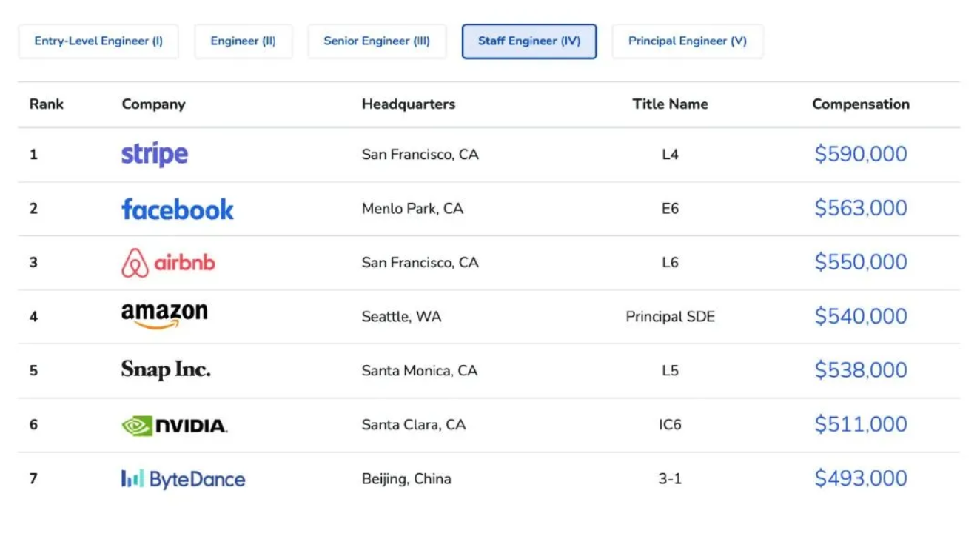980x536 pixels.
Task: Click the $540,000 Amazon compensation
Action: click(x=860, y=316)
